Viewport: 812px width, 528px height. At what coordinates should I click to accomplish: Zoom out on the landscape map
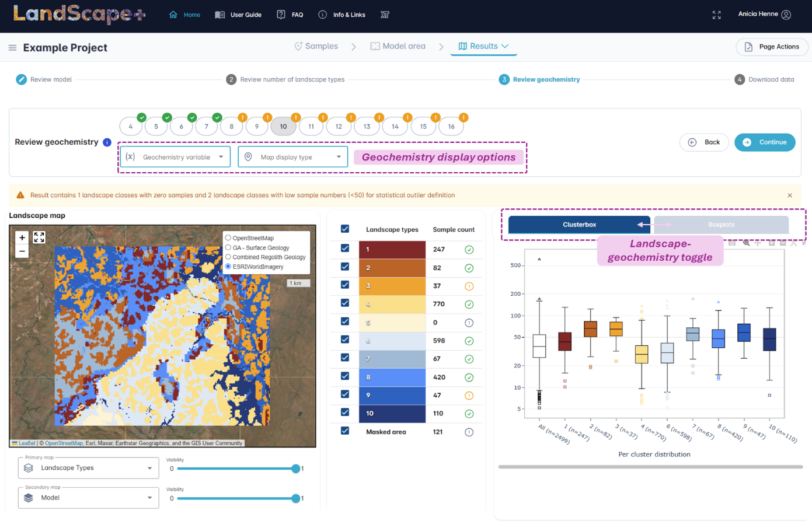pyautogui.click(x=22, y=251)
